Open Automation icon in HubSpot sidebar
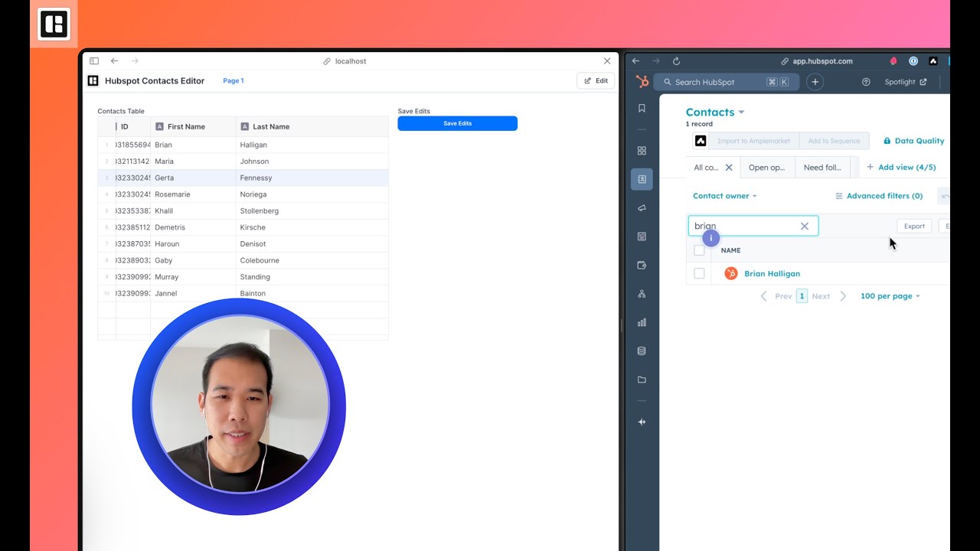980x551 pixels. [x=642, y=294]
